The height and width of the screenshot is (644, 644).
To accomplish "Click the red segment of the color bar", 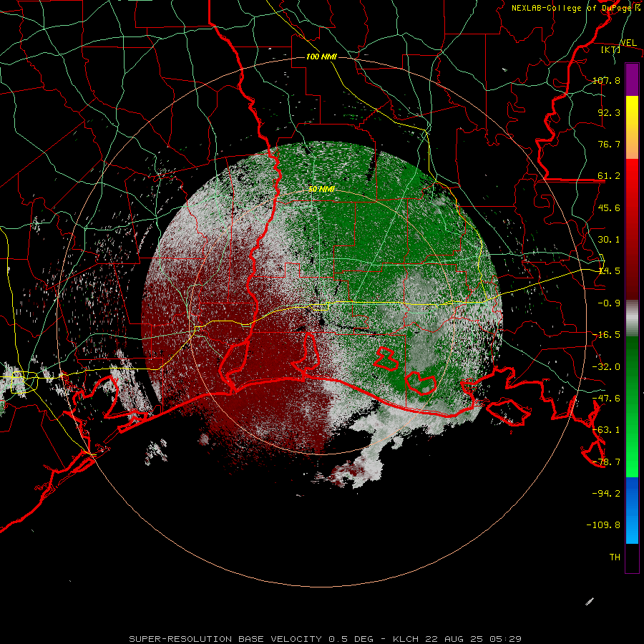I will 632,229.
